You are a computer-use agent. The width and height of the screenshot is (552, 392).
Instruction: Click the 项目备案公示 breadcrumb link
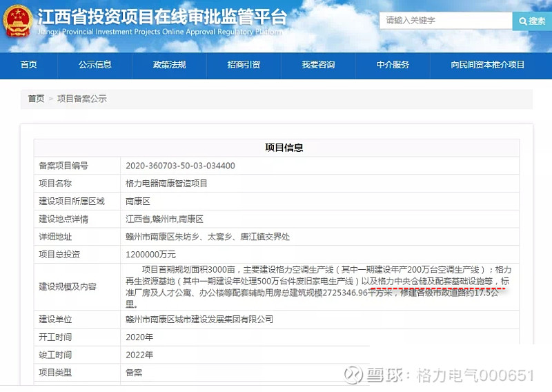(82, 99)
